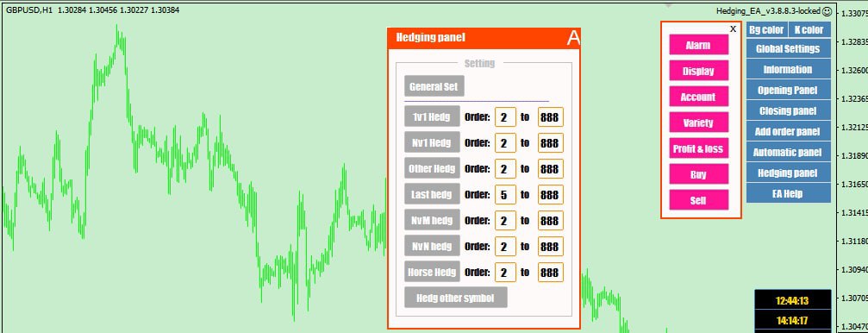Click the A icon on Hedging panel header

(573, 38)
